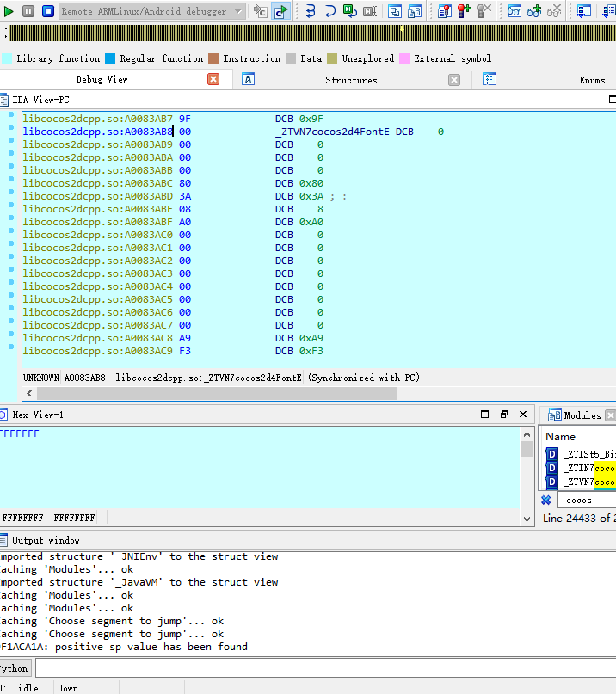Click the Delete watch icon
The width and height of the screenshot is (616, 694).
[554, 11]
